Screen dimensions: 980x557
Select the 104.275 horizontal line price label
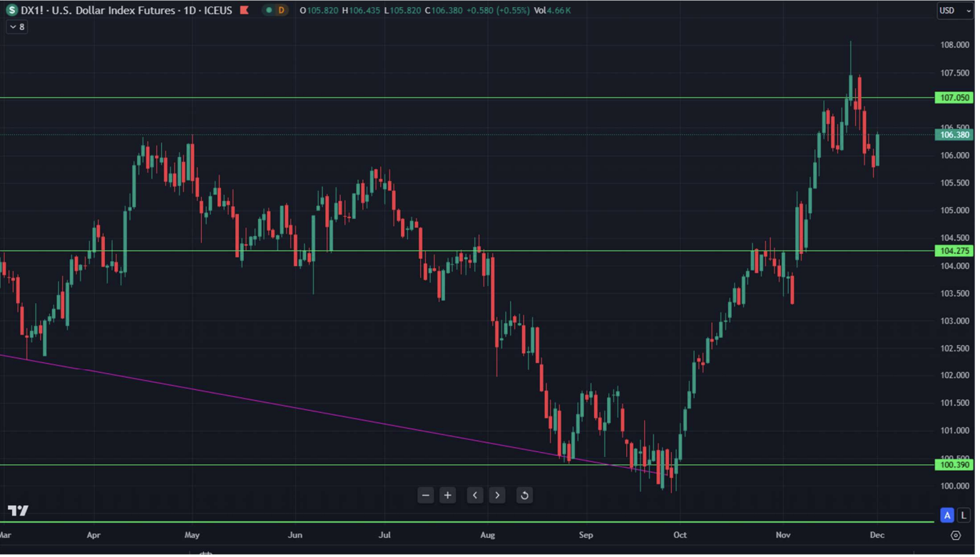954,251
